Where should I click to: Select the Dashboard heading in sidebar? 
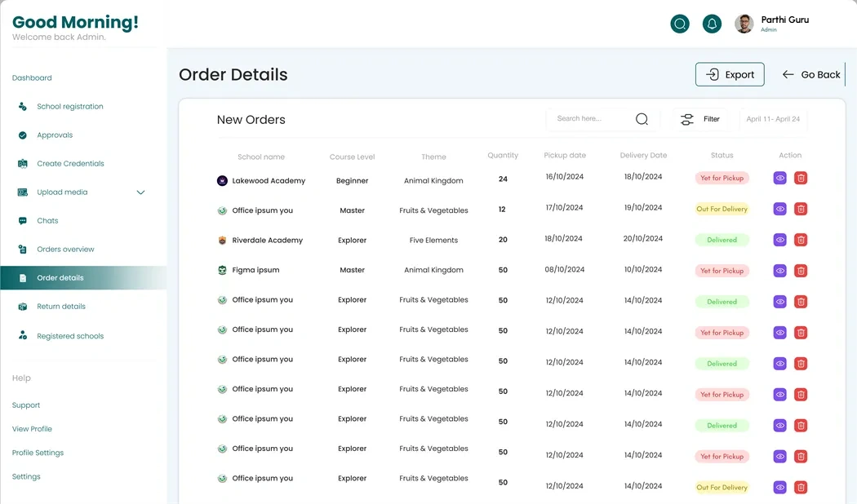click(32, 77)
